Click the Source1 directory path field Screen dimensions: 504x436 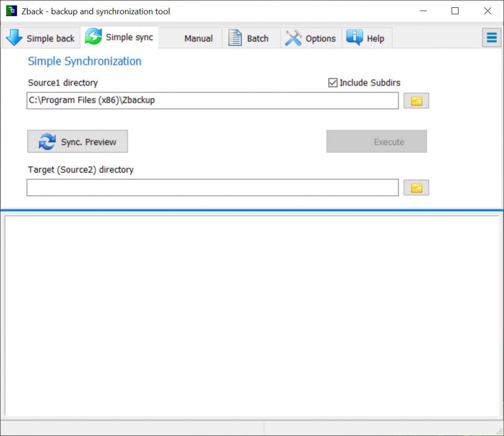(213, 101)
